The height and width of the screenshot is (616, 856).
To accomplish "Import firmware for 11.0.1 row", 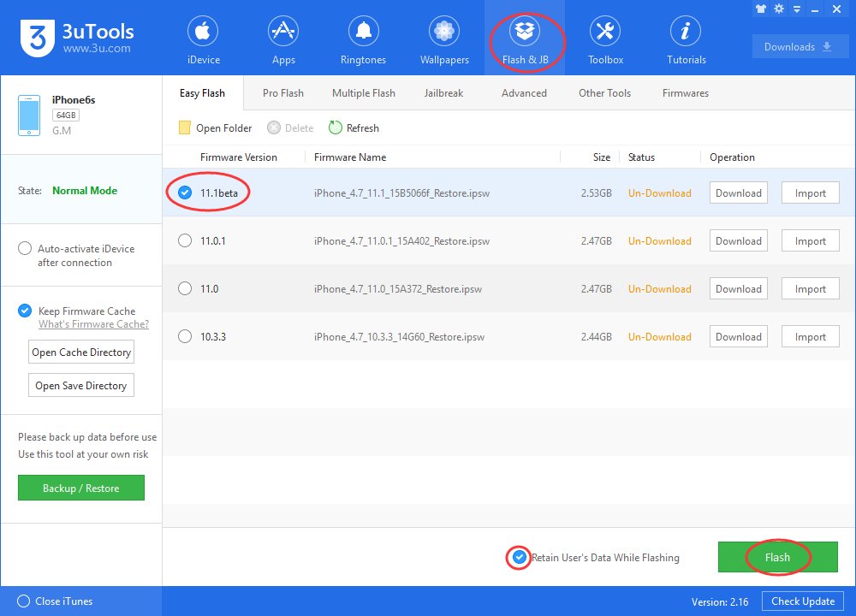I will pos(810,240).
